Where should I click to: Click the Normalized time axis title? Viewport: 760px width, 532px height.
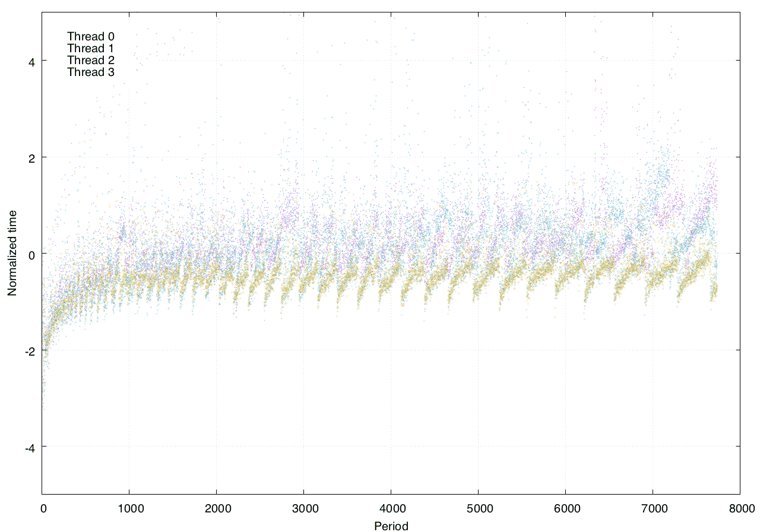point(12,253)
